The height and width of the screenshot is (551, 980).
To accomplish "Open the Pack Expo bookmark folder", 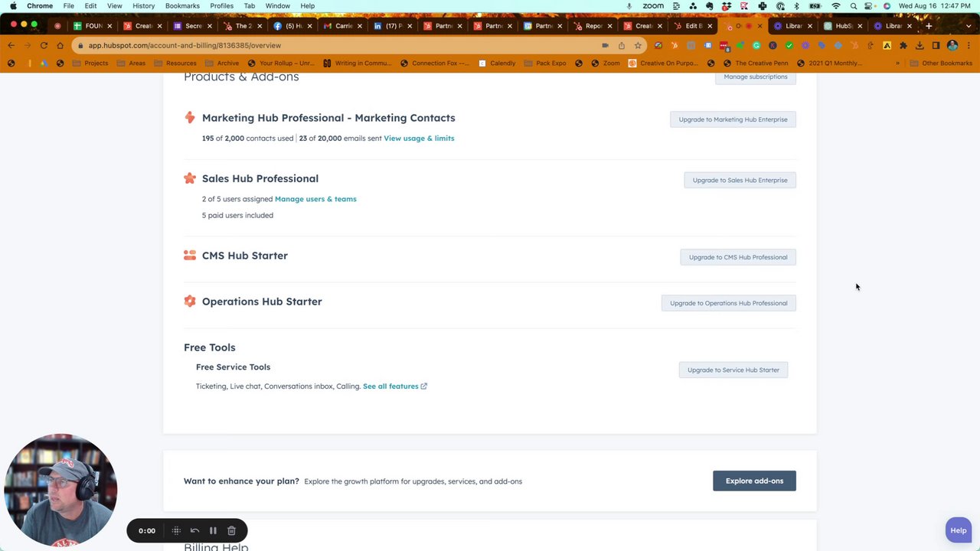I will tap(544, 63).
